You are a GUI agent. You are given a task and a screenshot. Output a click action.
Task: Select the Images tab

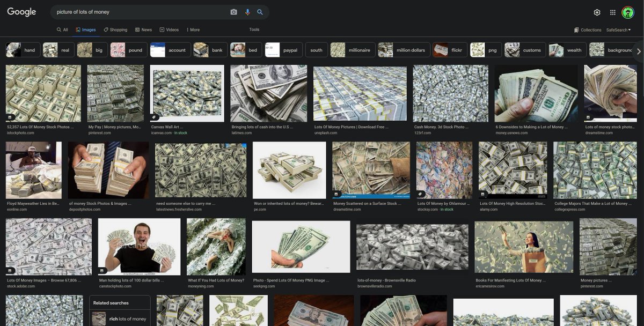[x=86, y=30]
